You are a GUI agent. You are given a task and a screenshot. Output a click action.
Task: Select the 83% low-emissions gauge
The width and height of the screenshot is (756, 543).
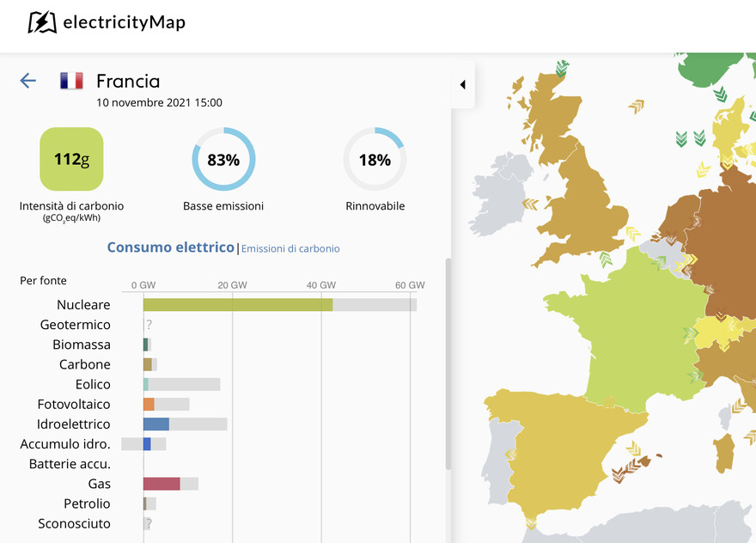(x=223, y=160)
